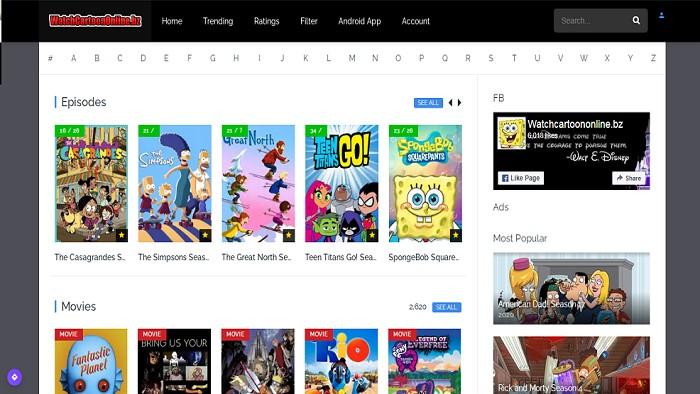
Task: Favorite The Casagrandes with star icon
Action: (x=121, y=235)
